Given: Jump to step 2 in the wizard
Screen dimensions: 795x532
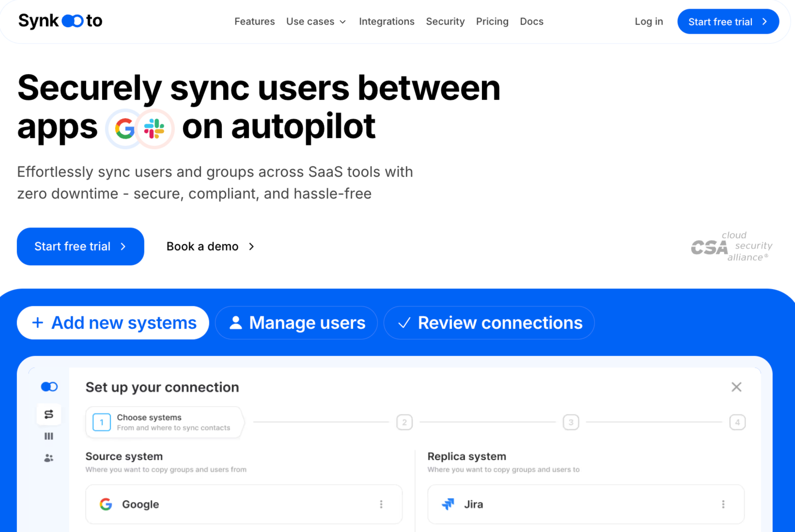Looking at the screenshot, I should pyautogui.click(x=405, y=422).
